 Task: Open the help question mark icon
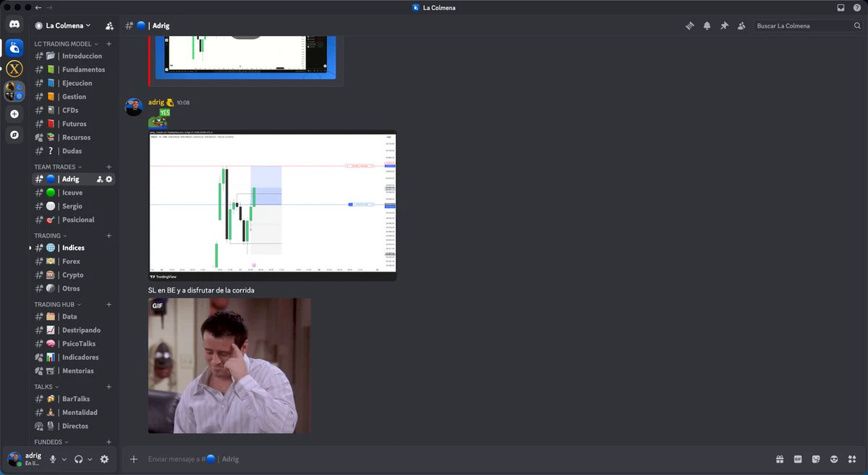(x=856, y=7)
